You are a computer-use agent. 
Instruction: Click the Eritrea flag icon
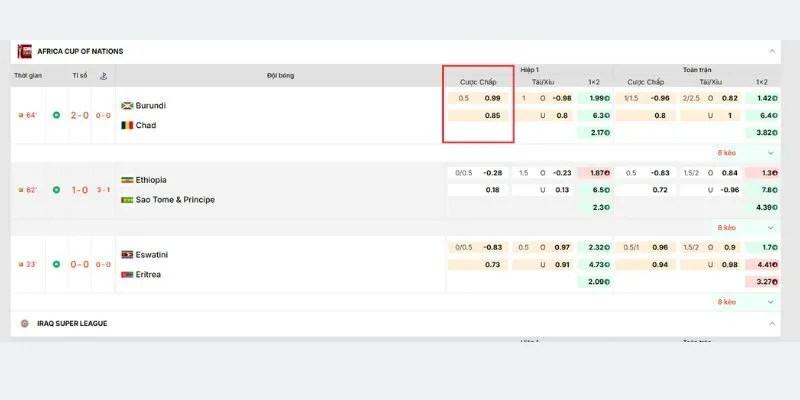point(127,274)
